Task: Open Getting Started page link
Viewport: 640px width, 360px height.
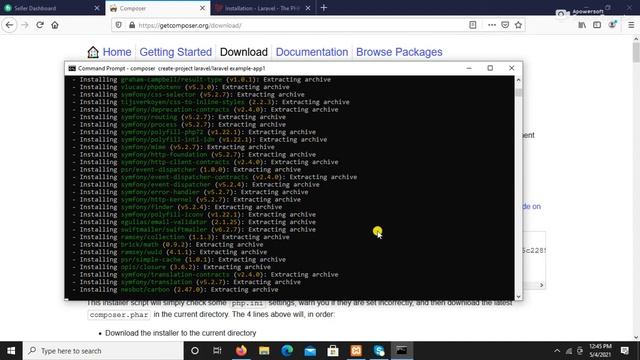Action: pyautogui.click(x=176, y=52)
